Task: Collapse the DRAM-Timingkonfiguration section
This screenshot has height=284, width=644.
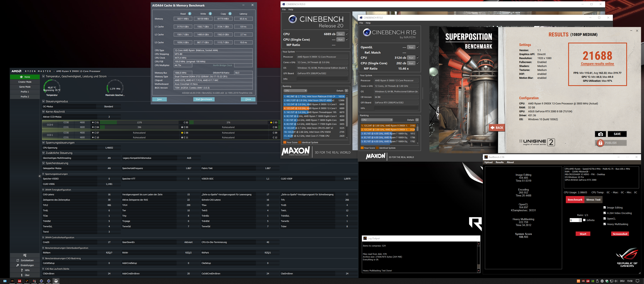Action: (x=43, y=190)
